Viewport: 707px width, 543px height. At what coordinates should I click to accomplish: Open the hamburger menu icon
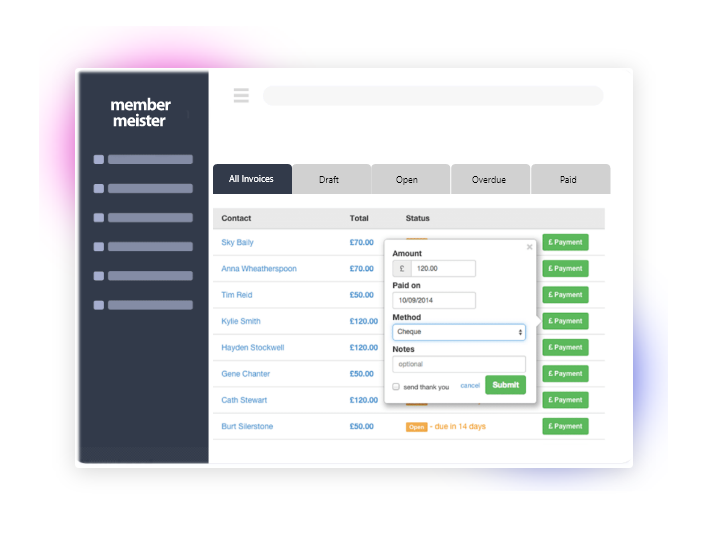click(x=241, y=96)
